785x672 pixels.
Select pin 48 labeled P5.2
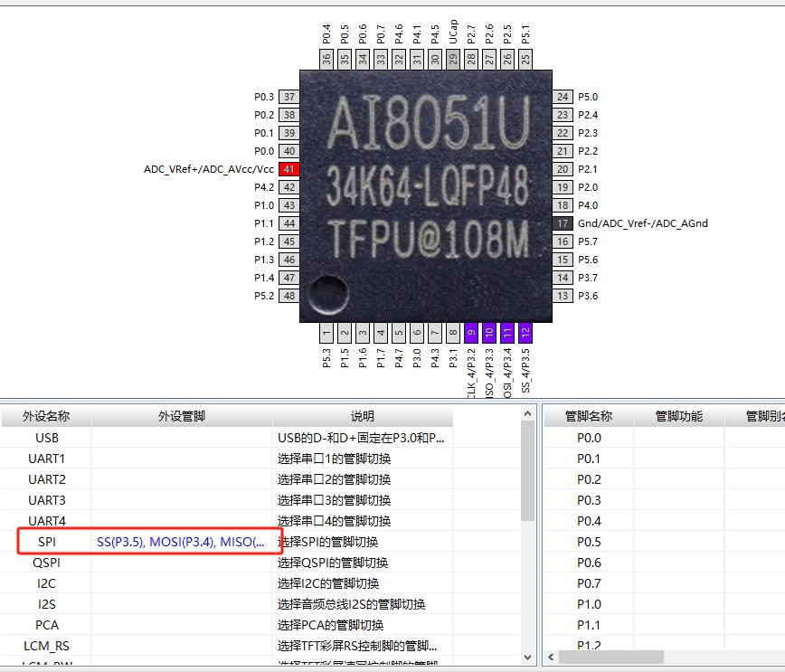pyautogui.click(x=288, y=296)
